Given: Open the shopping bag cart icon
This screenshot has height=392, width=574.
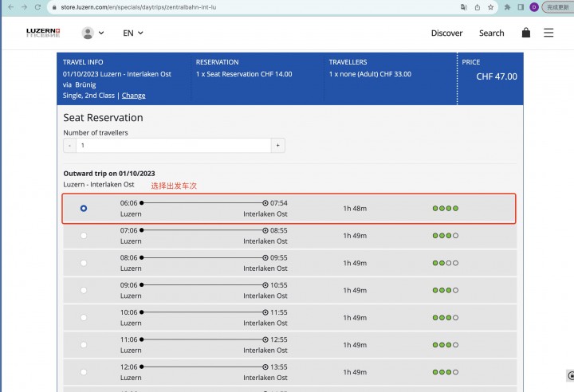Looking at the screenshot, I should click(525, 33).
